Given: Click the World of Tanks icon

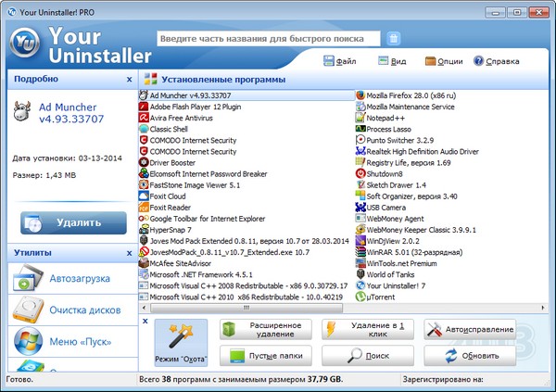Looking at the screenshot, I should [360, 275].
